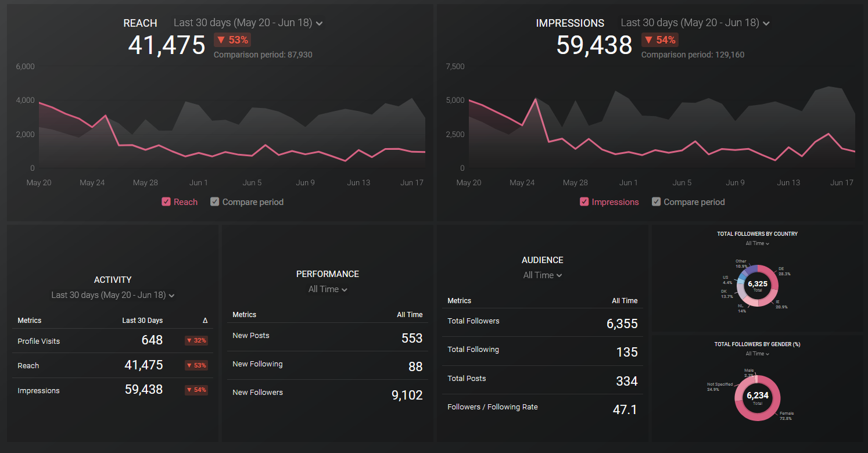
Task: Toggle Compare period checkbox under Impressions chart
Action: coord(657,202)
